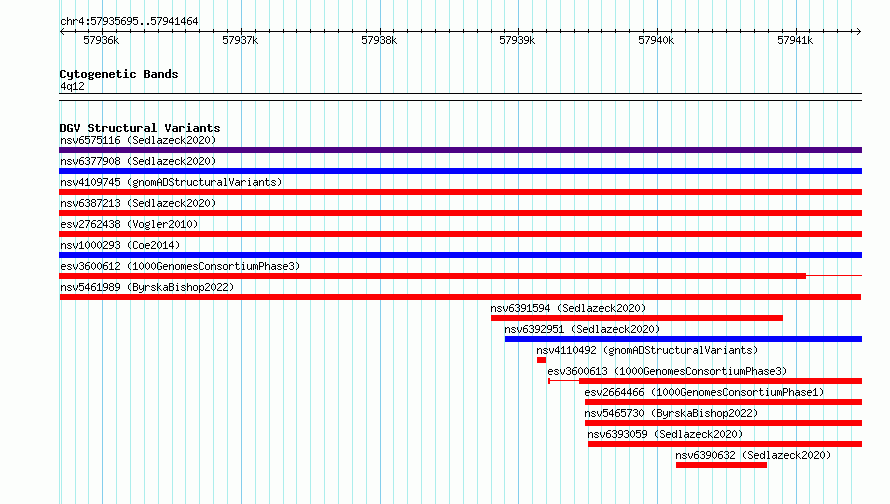Click the chr4:57935695..57941464 coordinate label
Viewport: 890px width, 504px height.
pos(129,22)
